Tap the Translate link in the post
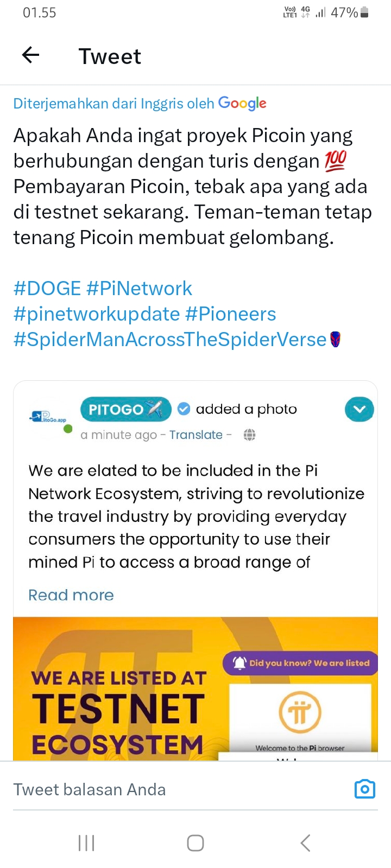Image resolution: width=391 pixels, height=868 pixels. (x=195, y=435)
